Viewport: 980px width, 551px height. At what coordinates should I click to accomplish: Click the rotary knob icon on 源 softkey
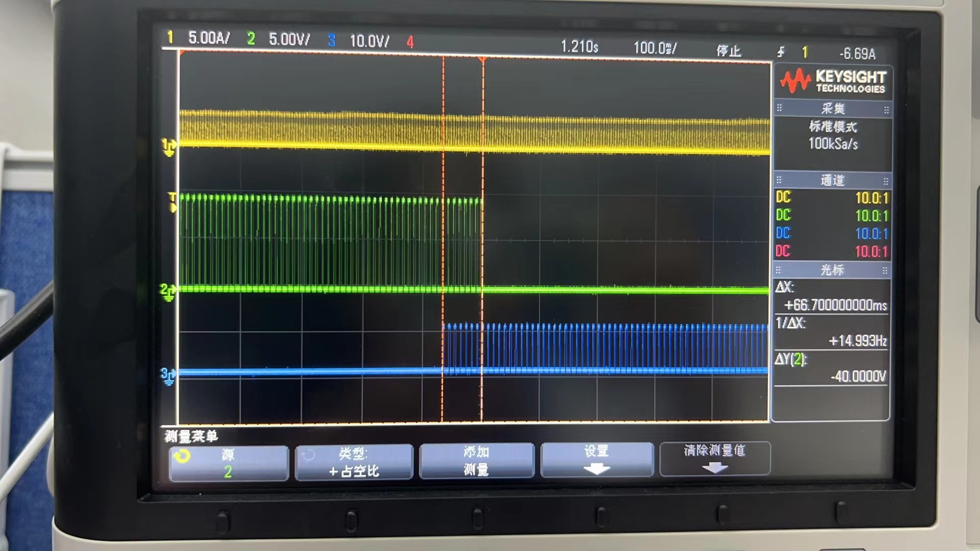coord(182,456)
